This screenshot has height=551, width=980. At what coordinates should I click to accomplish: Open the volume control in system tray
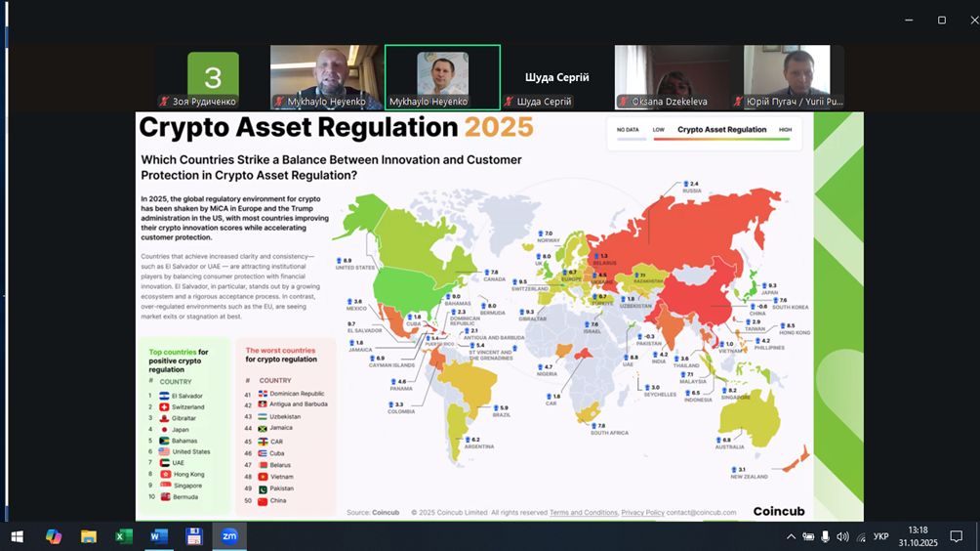click(x=843, y=536)
